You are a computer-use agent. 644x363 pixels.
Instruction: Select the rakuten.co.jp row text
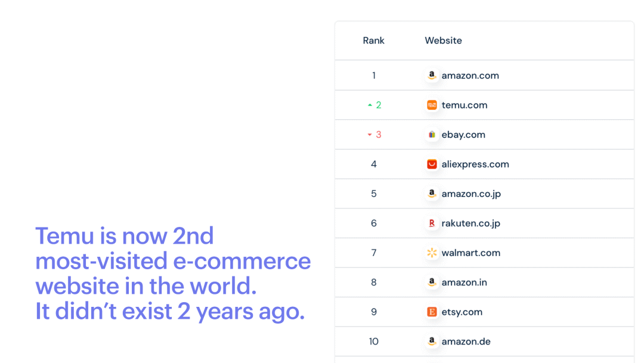471,223
